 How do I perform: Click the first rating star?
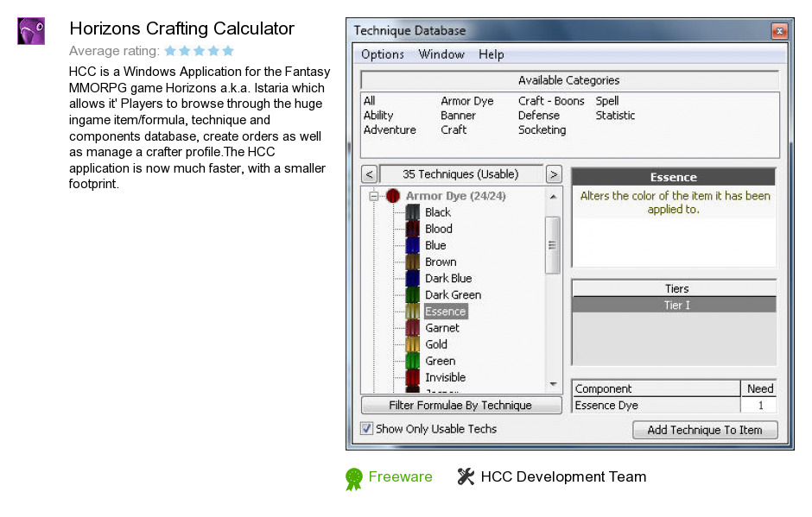coord(170,51)
